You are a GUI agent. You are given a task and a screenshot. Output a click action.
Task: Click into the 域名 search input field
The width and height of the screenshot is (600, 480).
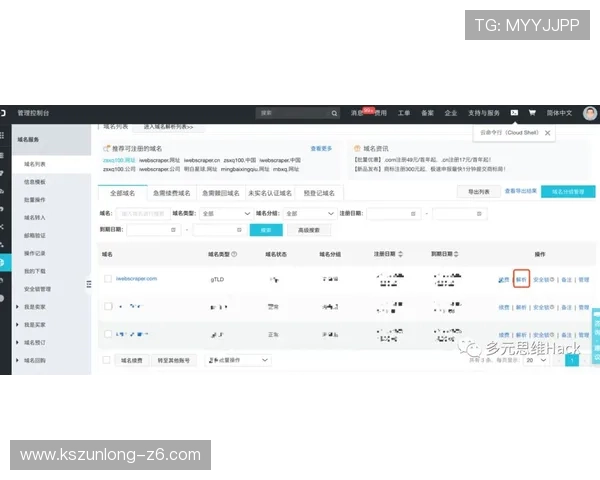click(x=143, y=214)
